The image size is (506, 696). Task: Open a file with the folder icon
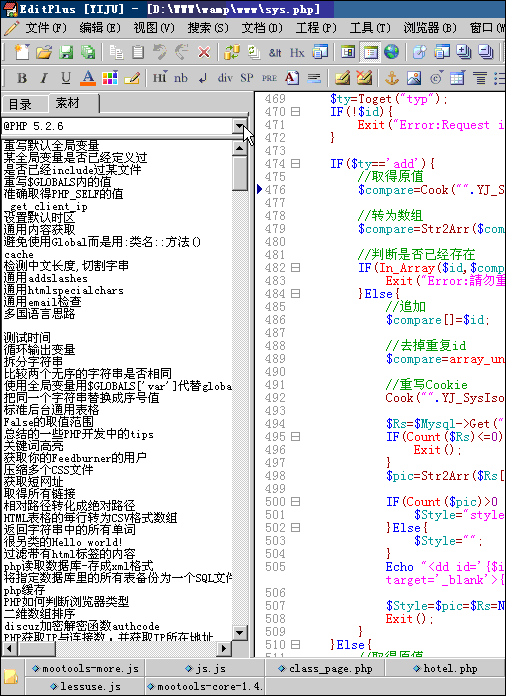pyautogui.click(x=43, y=52)
